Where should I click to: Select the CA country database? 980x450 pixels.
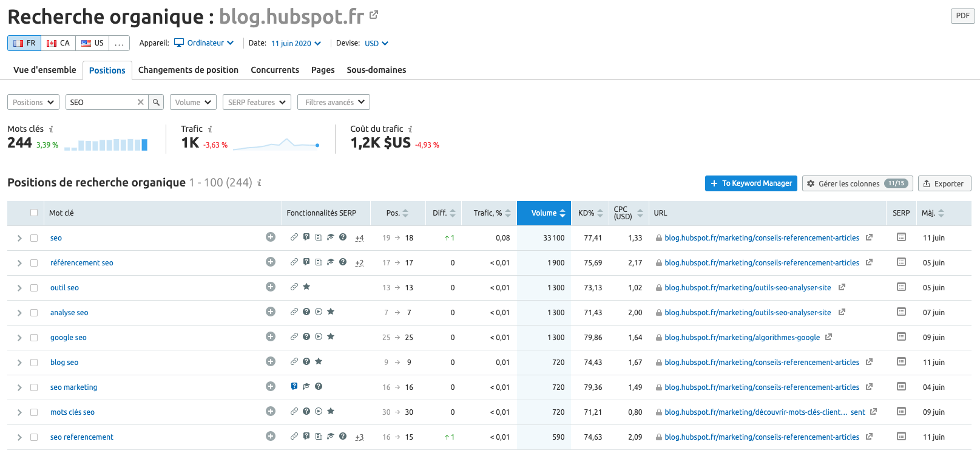click(x=58, y=43)
